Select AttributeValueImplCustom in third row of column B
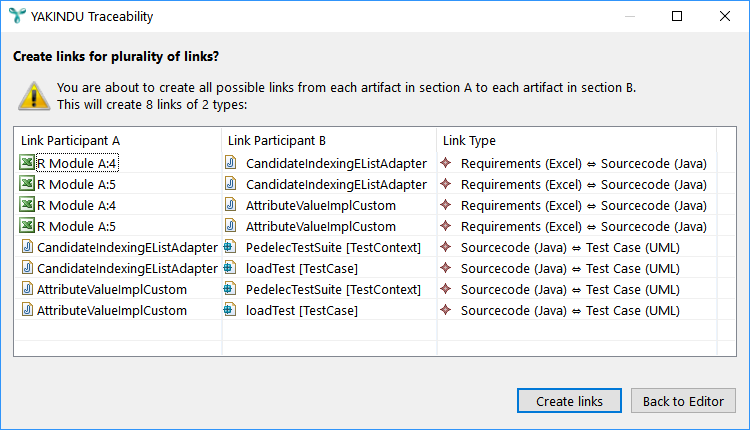 pos(321,205)
